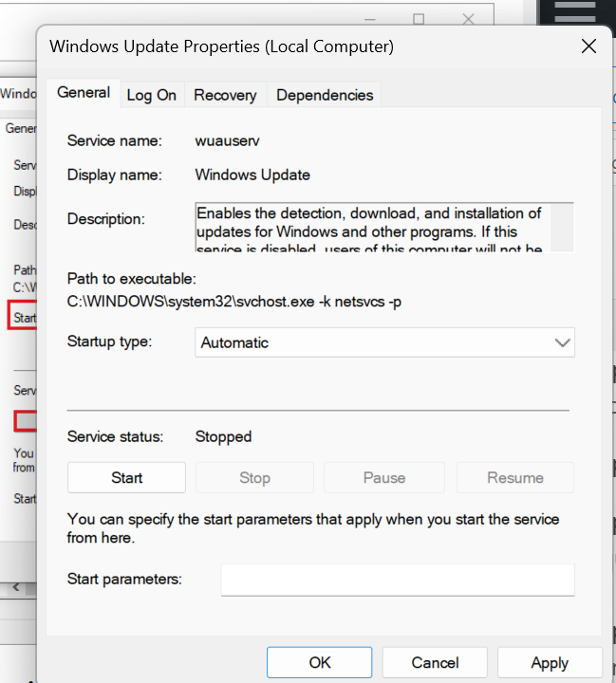Image resolution: width=616 pixels, height=683 pixels.
Task: Switch to the General tab
Action: click(84, 93)
